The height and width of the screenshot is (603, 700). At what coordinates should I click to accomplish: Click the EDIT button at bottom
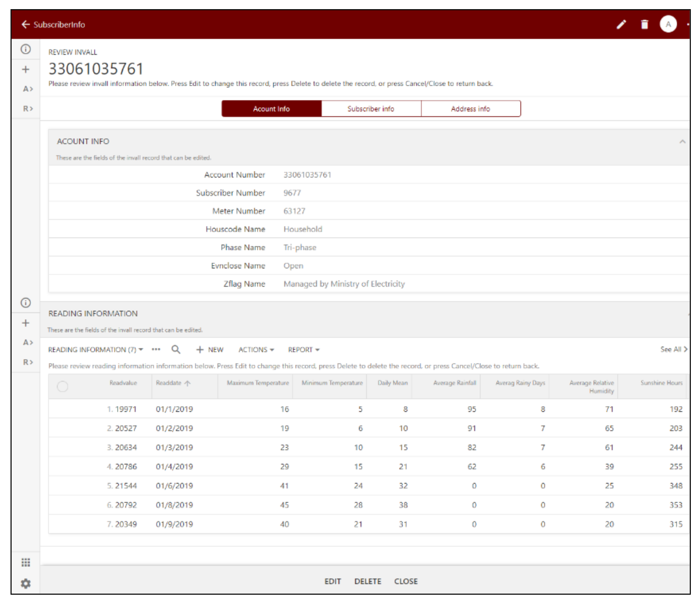(x=332, y=581)
